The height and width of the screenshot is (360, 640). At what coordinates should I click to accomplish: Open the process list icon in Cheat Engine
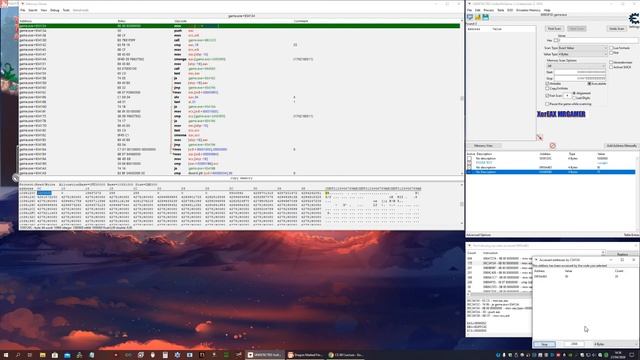470,17
